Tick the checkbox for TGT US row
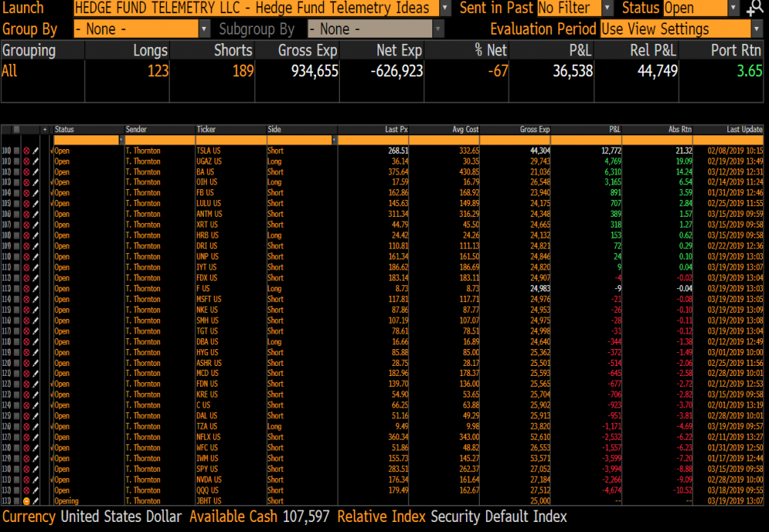 click(x=16, y=331)
